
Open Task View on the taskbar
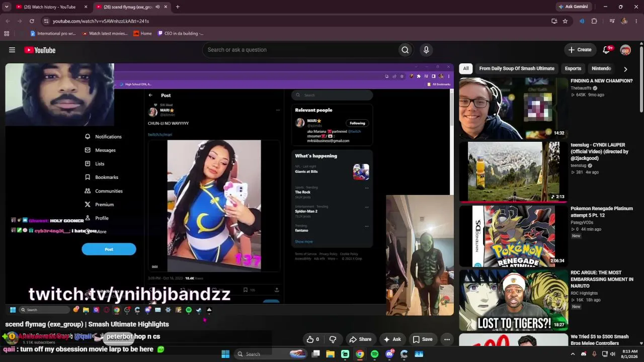pos(315,354)
